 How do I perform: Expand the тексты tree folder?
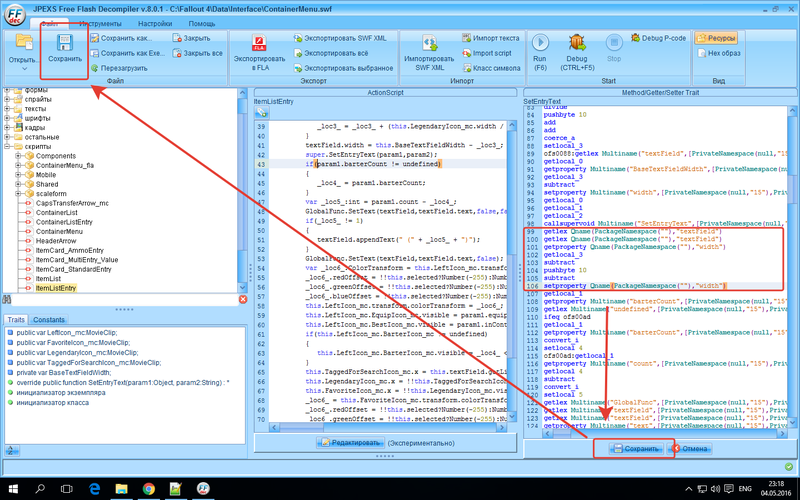8,109
